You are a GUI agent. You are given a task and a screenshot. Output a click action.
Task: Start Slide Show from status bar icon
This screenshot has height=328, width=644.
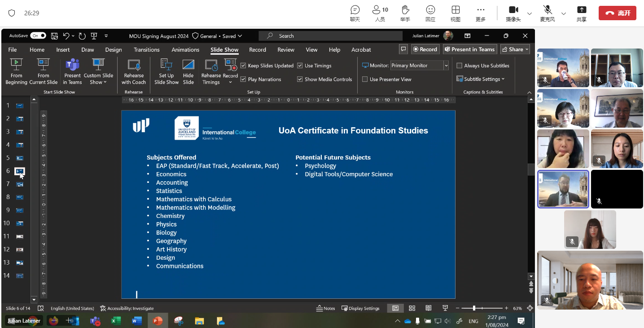445,308
